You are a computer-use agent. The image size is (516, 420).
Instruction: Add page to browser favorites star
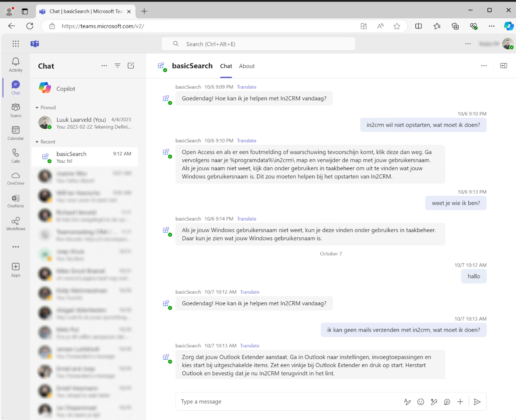tap(397, 26)
